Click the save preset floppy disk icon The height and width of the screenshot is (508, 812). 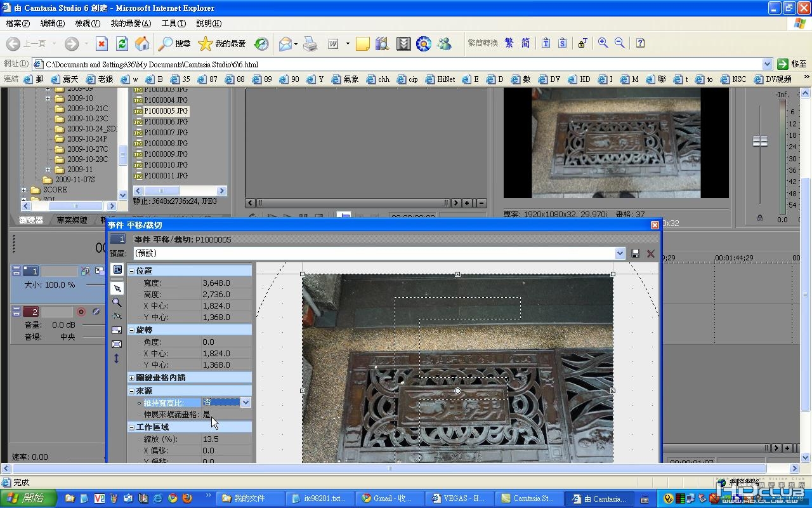[636, 253]
